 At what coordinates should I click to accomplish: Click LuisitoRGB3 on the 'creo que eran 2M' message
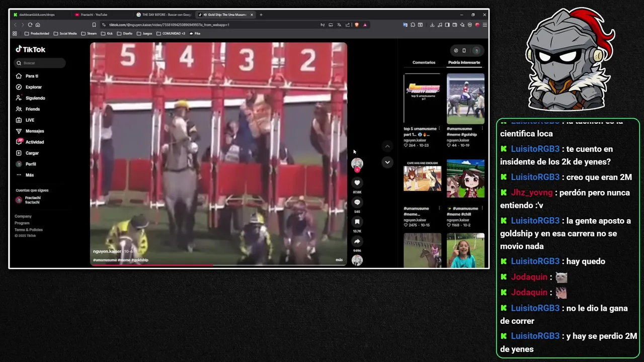[x=535, y=177]
